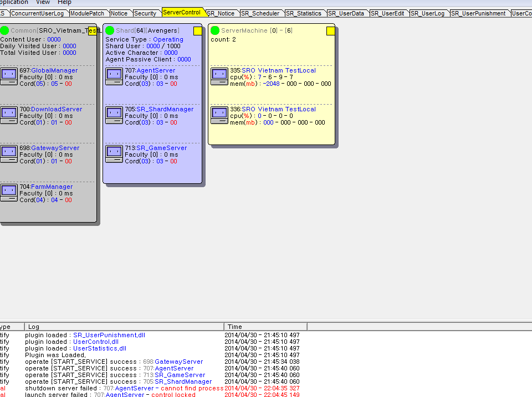Screen dimensions: 532x397
Task: Select START_SERVICE success SR_GameServer log row
Action: [150, 375]
